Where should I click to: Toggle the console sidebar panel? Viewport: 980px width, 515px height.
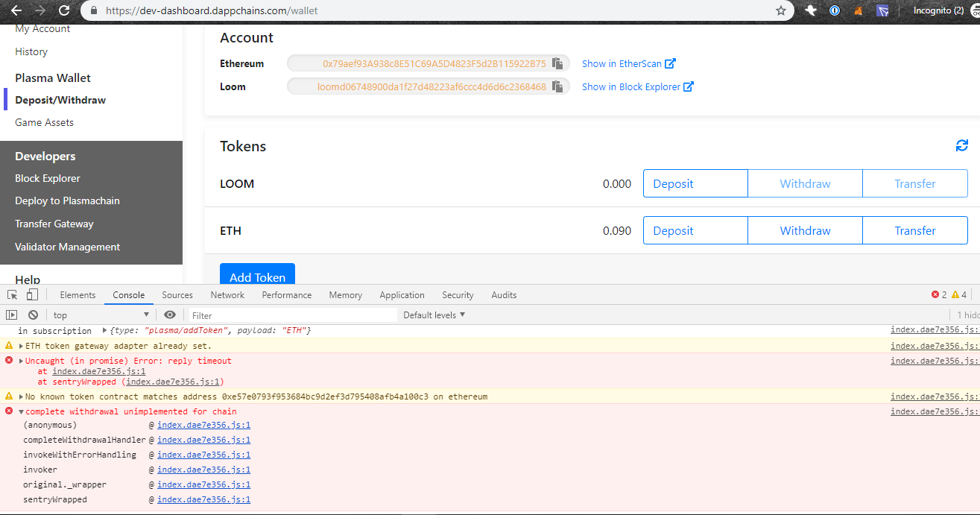pyautogui.click(x=10, y=315)
